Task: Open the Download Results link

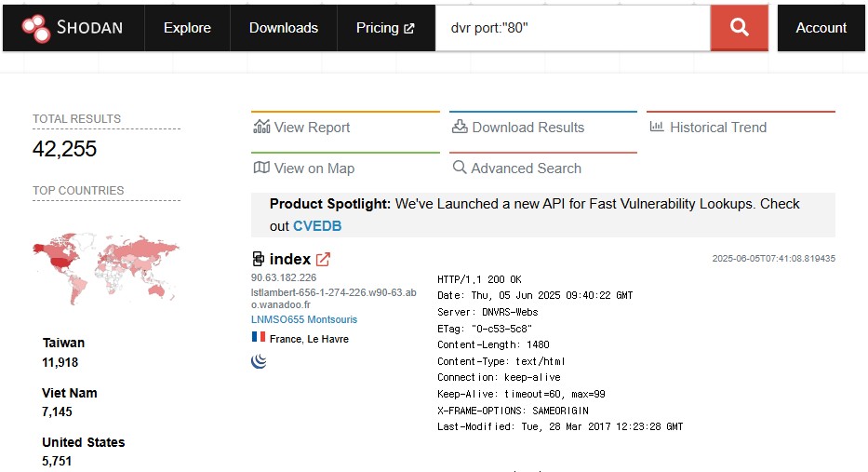Action: (528, 128)
